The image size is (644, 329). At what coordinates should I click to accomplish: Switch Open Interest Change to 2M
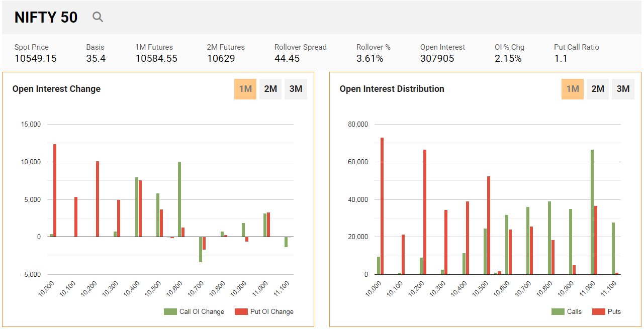(270, 89)
